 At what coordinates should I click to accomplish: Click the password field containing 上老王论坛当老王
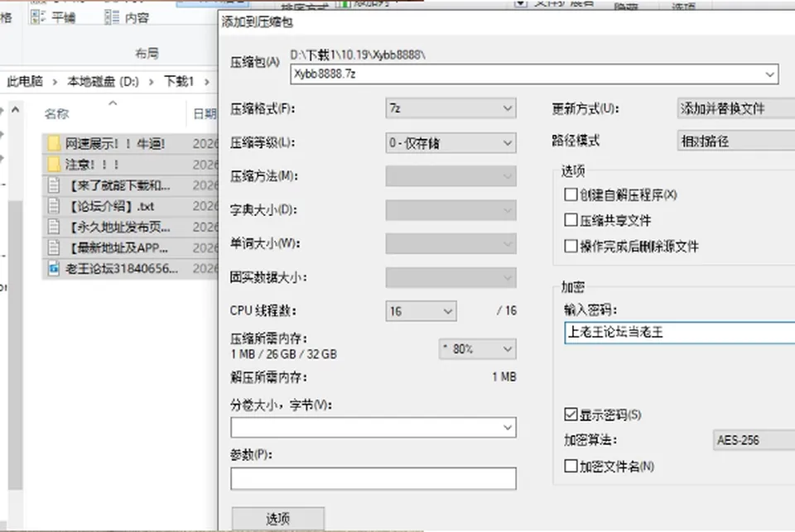pos(679,333)
